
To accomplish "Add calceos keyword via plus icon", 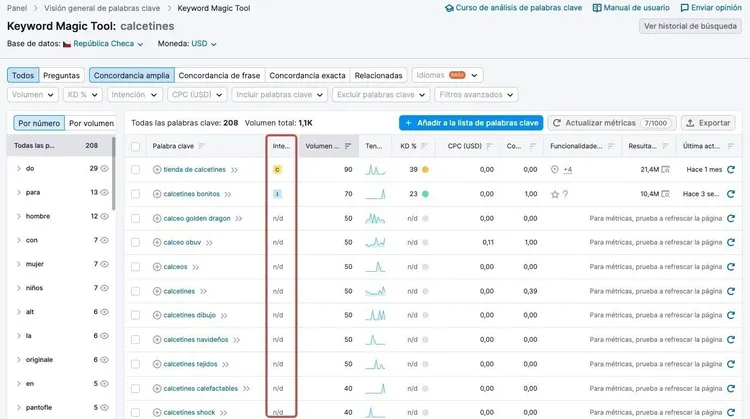I will tap(157, 266).
